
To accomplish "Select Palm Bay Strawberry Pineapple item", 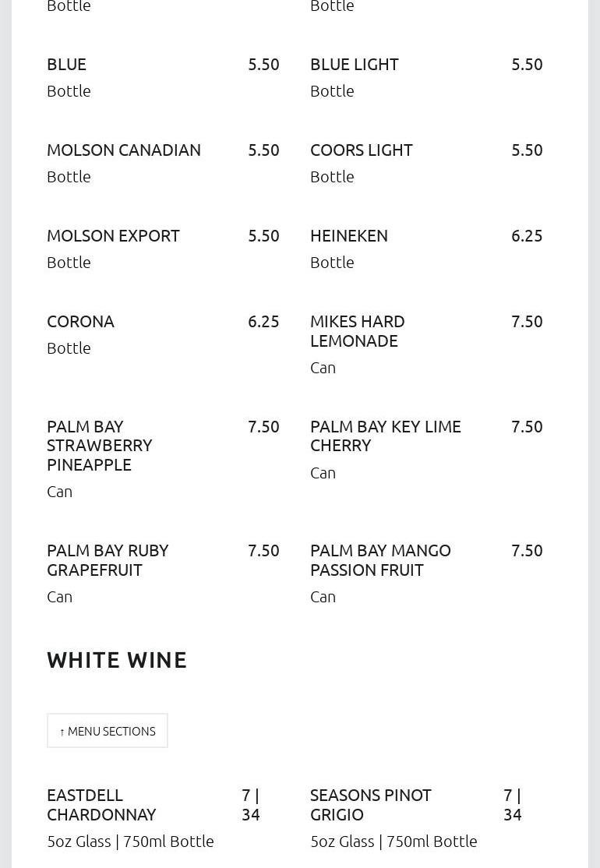I will click(100, 445).
